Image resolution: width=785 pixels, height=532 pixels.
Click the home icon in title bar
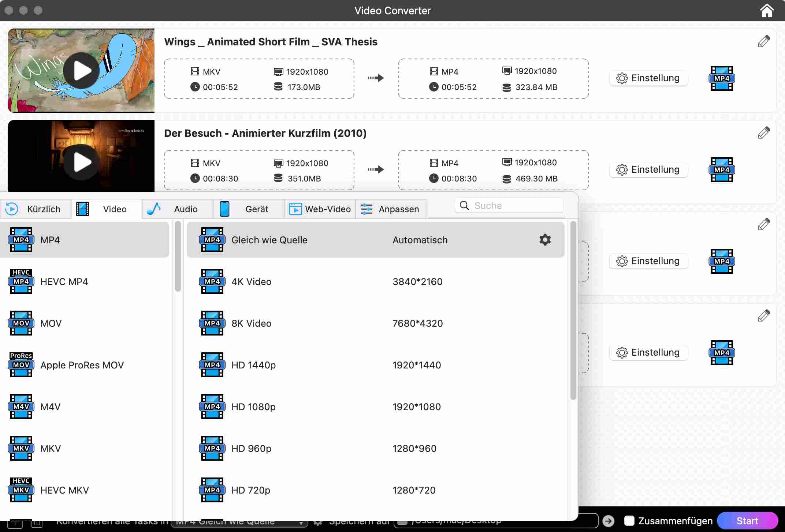pos(767,11)
